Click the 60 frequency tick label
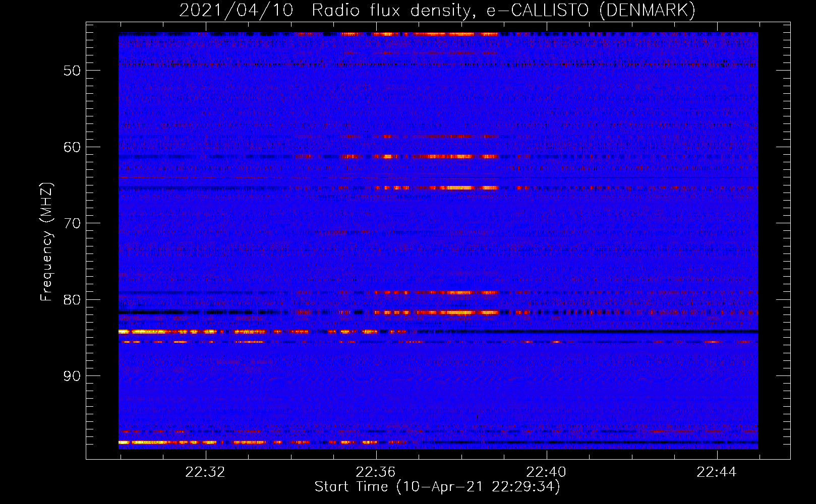816x504 pixels. [72, 147]
